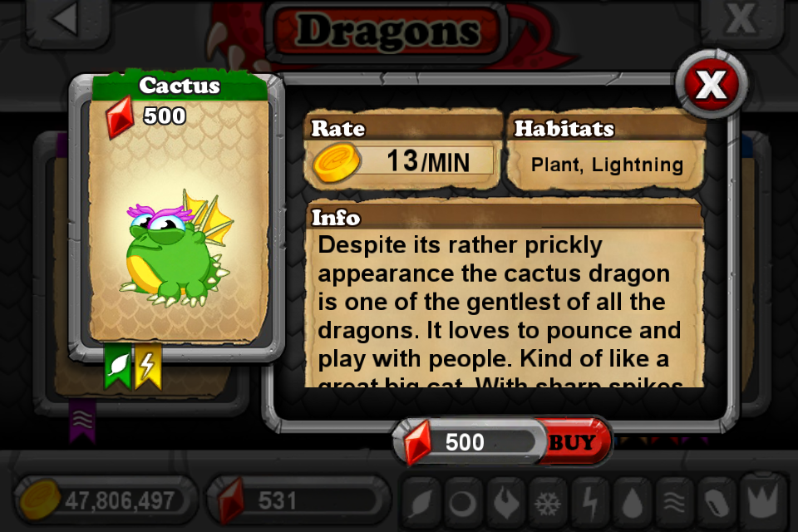Close the Cactus dragon info popup
Image resolution: width=798 pixels, height=532 pixels.
pyautogui.click(x=711, y=84)
